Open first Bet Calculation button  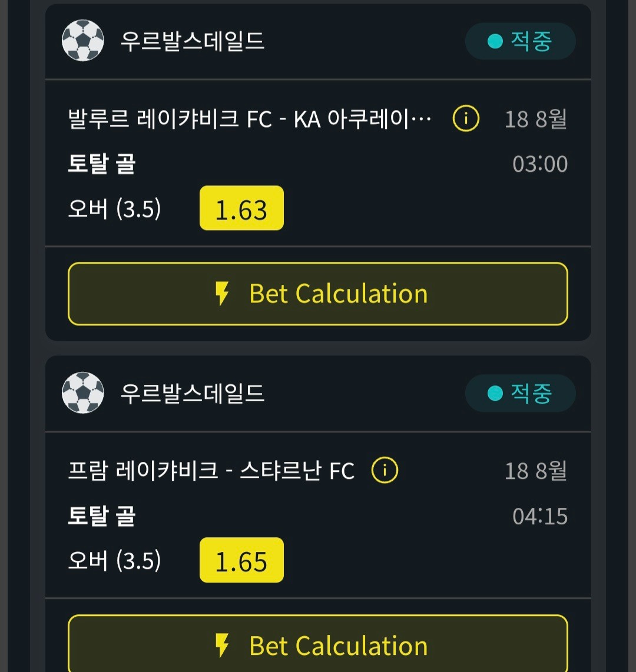(318, 294)
